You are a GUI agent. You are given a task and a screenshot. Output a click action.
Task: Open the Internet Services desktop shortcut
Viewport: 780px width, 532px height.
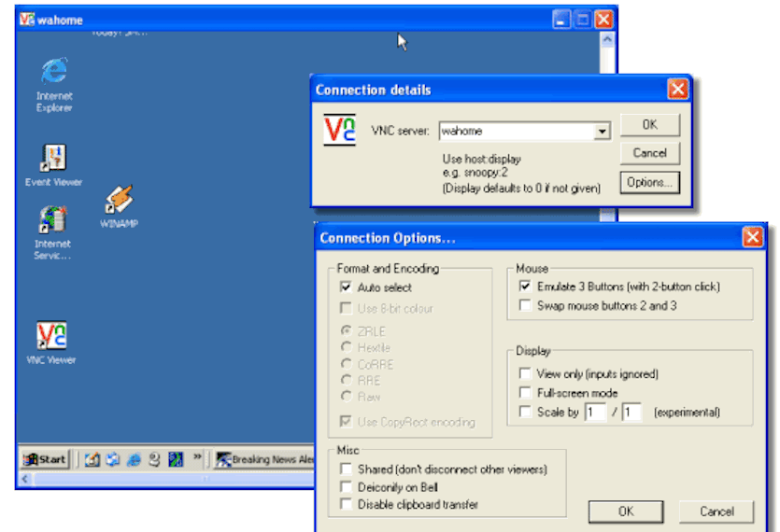point(52,232)
